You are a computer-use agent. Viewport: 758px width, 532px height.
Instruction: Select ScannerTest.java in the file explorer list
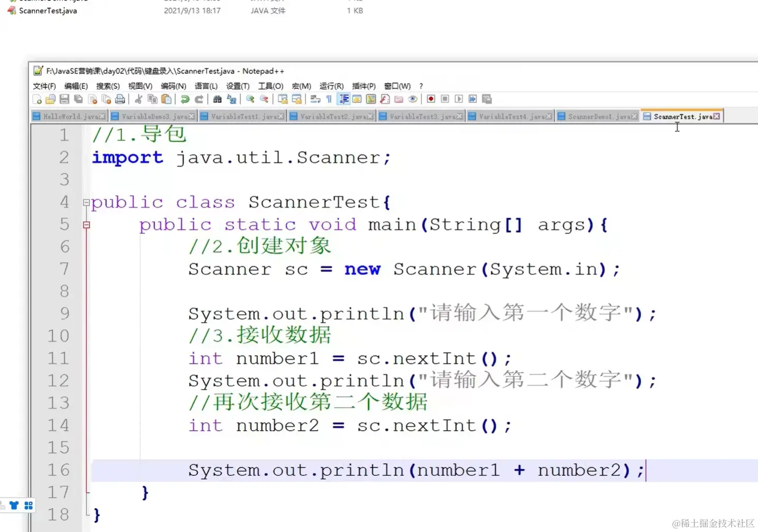click(x=48, y=10)
